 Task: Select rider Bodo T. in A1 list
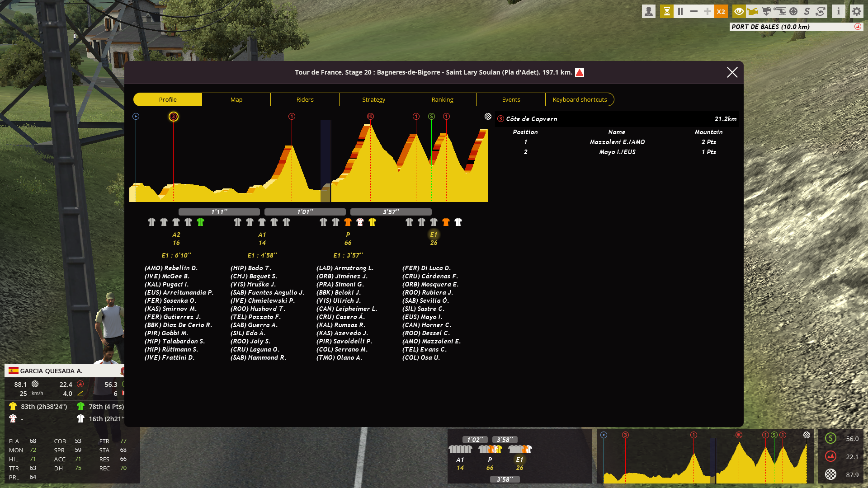click(x=251, y=268)
